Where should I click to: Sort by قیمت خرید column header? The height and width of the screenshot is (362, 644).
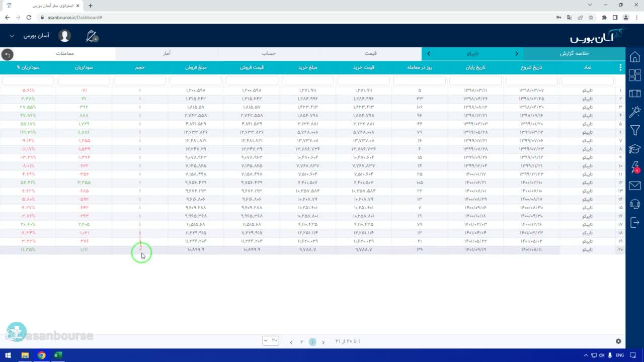(363, 67)
